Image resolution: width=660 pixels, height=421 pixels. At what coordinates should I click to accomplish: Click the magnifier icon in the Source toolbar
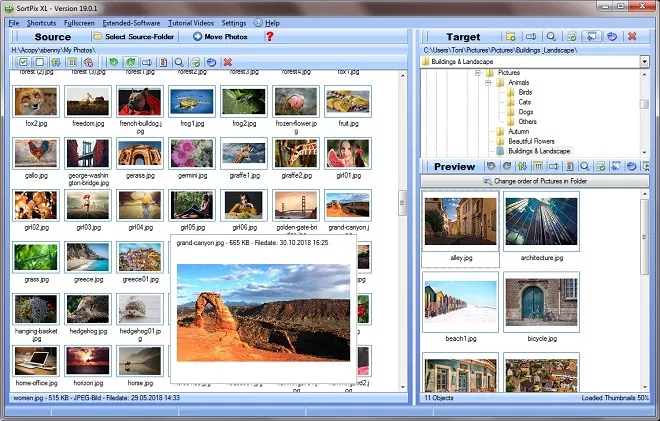(x=178, y=62)
